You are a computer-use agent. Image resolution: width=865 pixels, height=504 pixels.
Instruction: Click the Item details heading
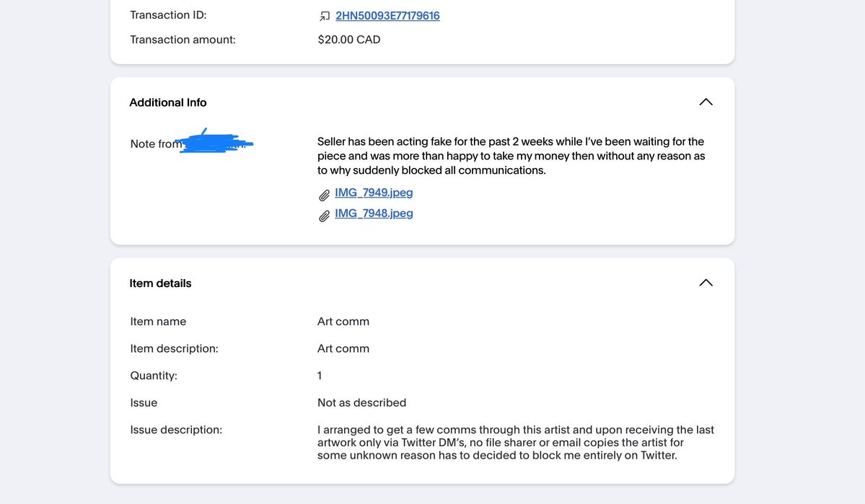tap(160, 283)
